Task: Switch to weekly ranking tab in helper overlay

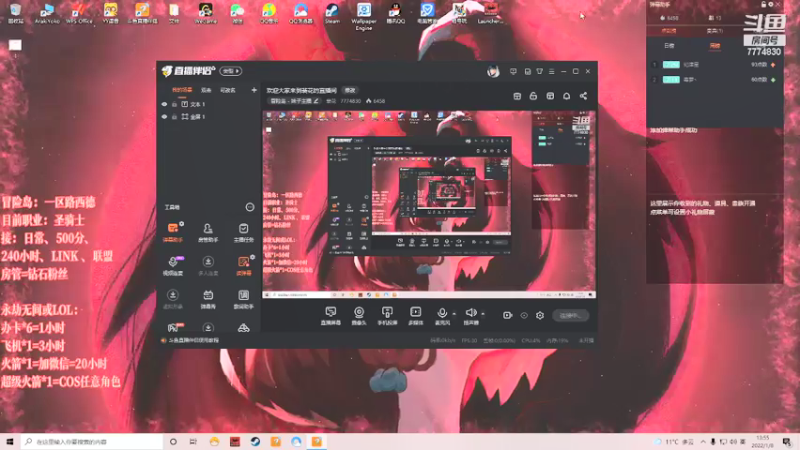Action: 715,46
